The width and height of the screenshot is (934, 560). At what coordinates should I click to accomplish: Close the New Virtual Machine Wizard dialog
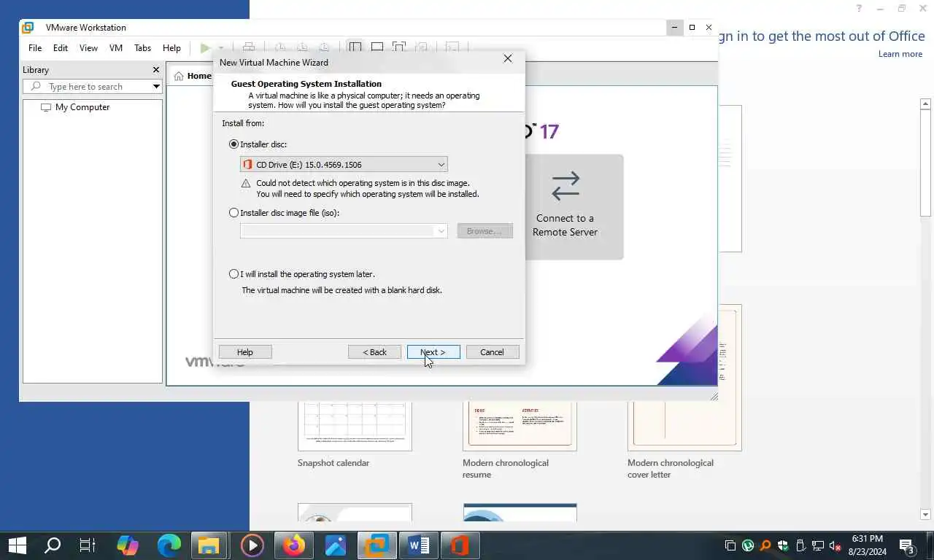coord(508,59)
